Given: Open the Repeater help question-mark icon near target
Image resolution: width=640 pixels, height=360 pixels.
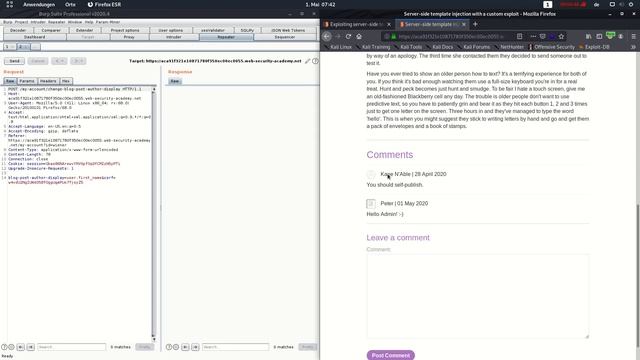Looking at the screenshot, I should (x=315, y=61).
